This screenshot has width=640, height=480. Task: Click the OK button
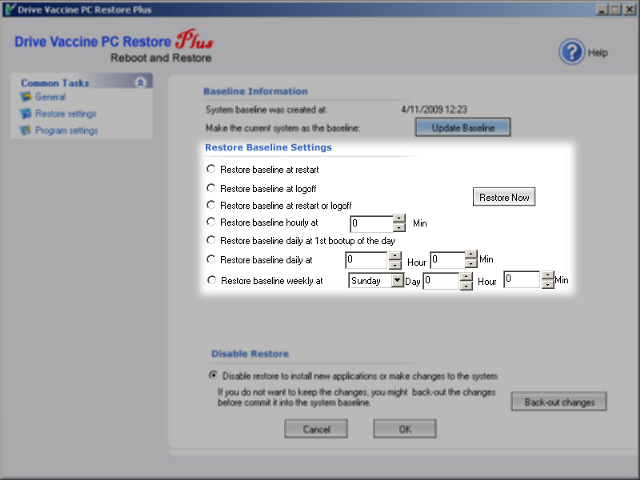pos(405,429)
